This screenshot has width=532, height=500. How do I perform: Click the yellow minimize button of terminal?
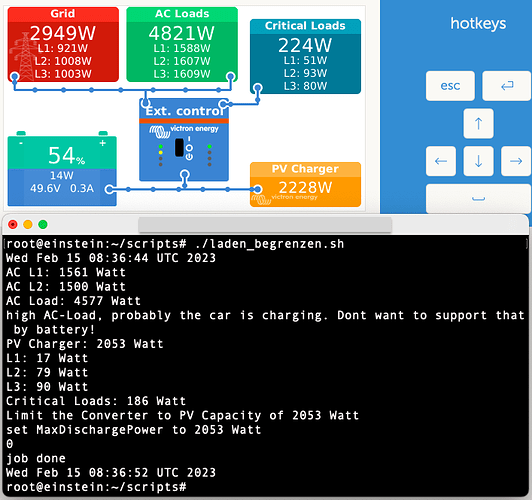pyautogui.click(x=28, y=224)
